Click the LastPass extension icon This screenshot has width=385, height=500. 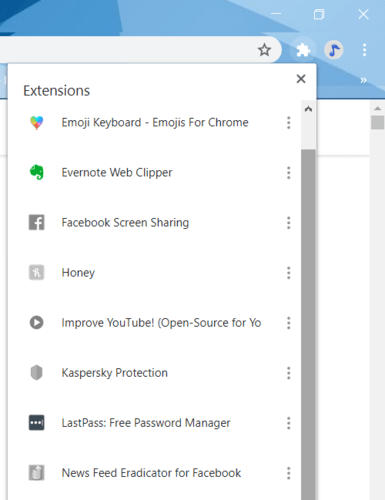[37, 423]
